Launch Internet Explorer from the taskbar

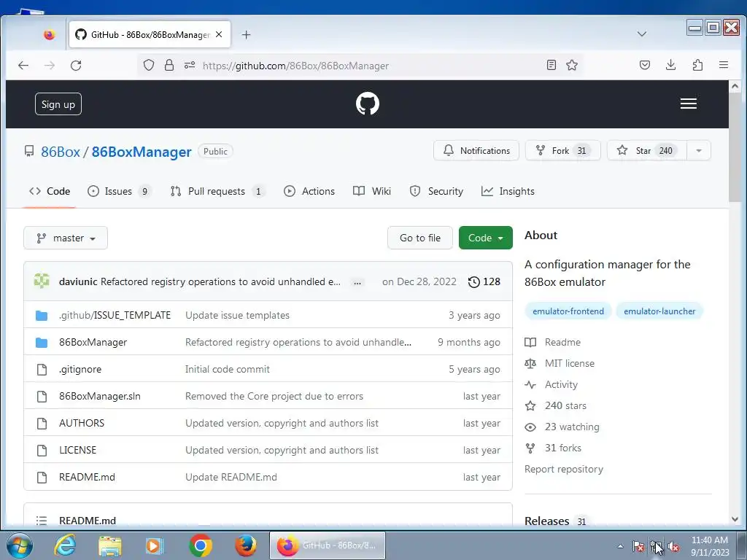pos(65,545)
